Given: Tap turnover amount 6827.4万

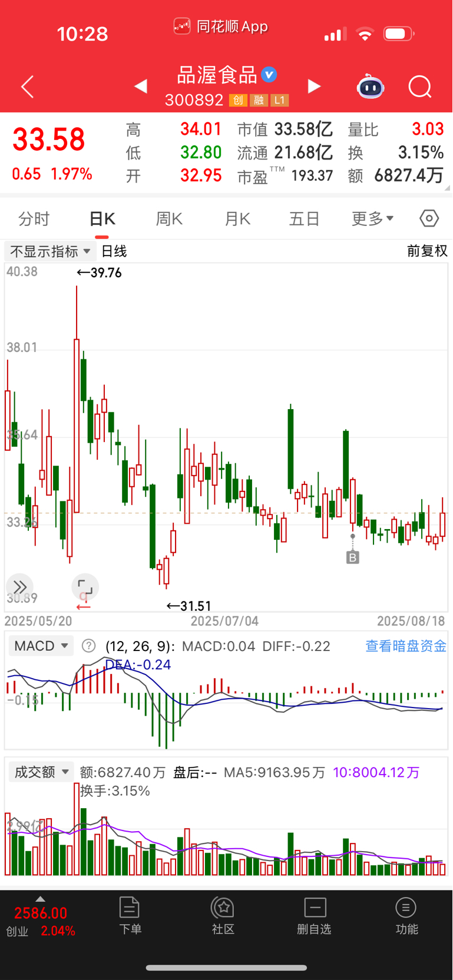Looking at the screenshot, I should coord(409,175).
